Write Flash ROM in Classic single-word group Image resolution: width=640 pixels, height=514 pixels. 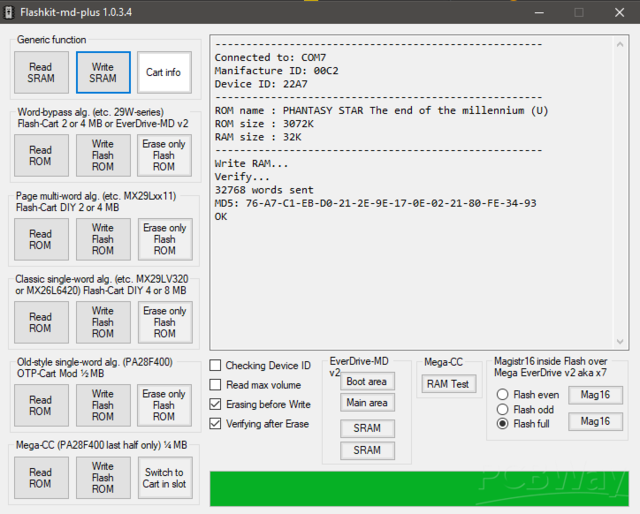click(x=103, y=322)
